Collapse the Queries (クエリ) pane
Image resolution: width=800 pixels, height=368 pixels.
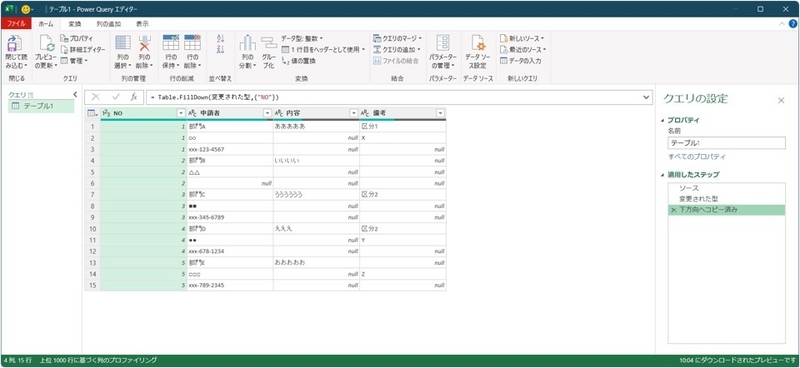(75, 94)
